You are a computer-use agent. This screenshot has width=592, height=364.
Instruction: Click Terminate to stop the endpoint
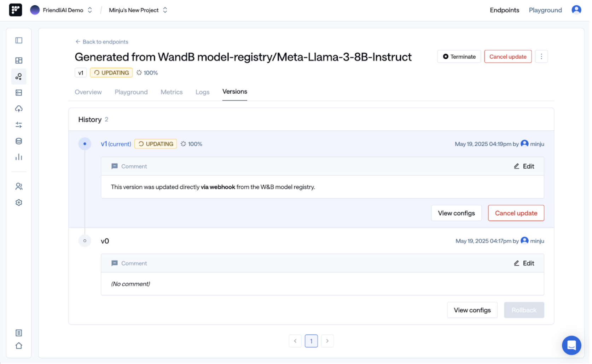tap(459, 56)
